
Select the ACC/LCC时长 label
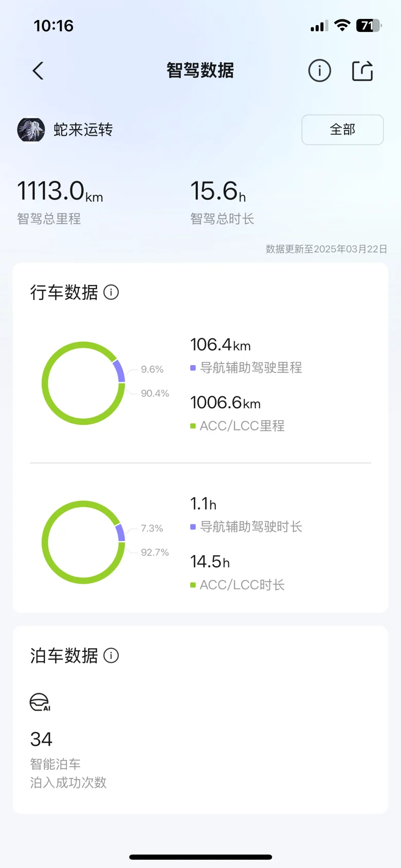[x=242, y=585]
